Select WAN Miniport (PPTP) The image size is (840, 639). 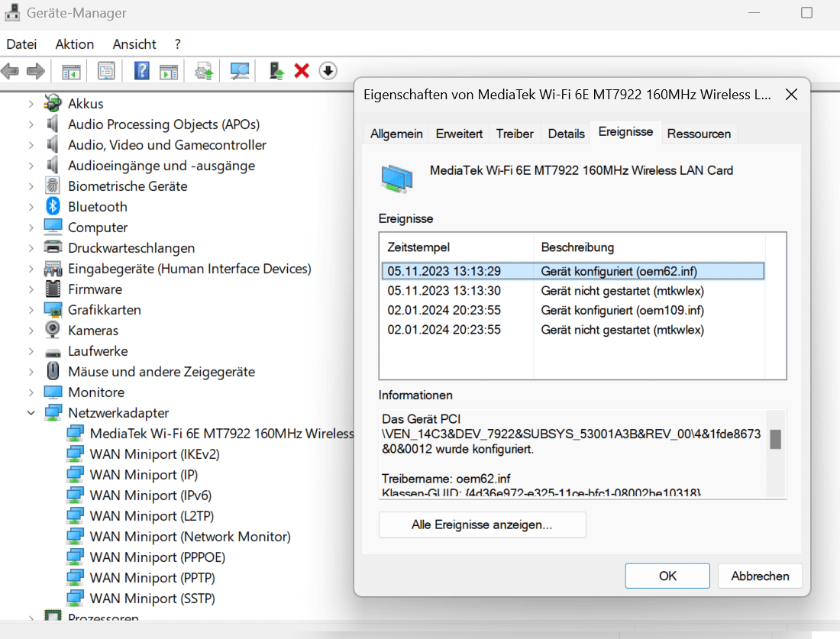click(153, 578)
